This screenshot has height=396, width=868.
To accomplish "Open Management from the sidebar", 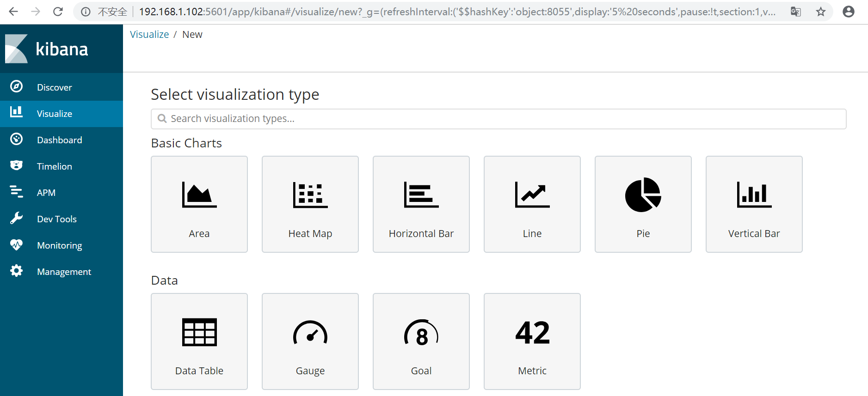I will [62, 272].
